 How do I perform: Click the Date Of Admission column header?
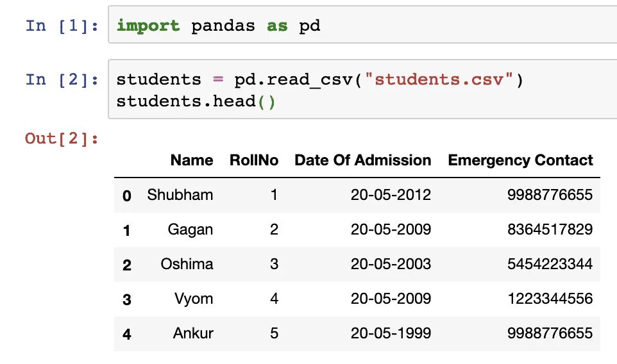pyautogui.click(x=362, y=160)
